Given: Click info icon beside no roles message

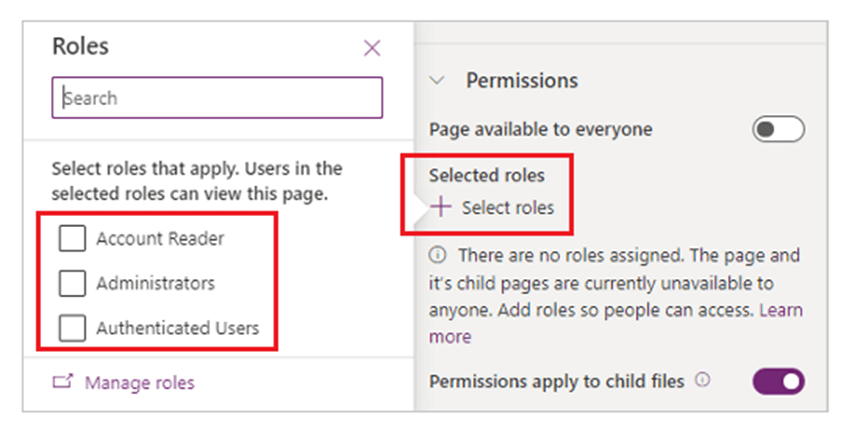Looking at the screenshot, I should coord(437,257).
